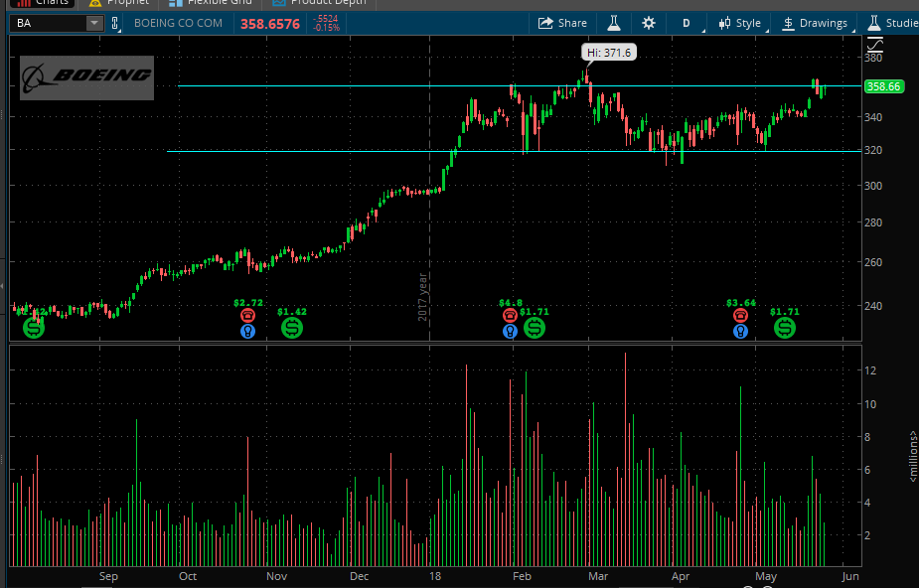919x588 pixels.
Task: Click the BOEING CO COM description text
Action: tap(178, 24)
